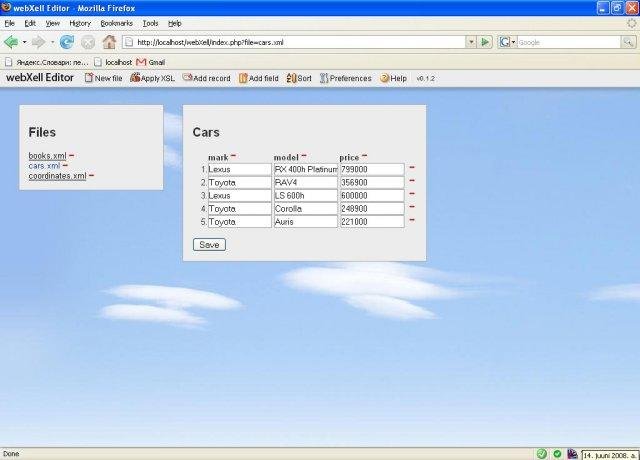
Task: Edit the RX 400h Platinum model field
Action: coord(306,169)
